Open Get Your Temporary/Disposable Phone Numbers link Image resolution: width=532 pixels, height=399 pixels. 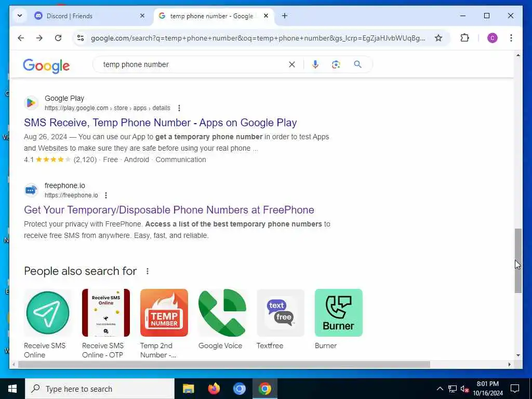[169, 210]
